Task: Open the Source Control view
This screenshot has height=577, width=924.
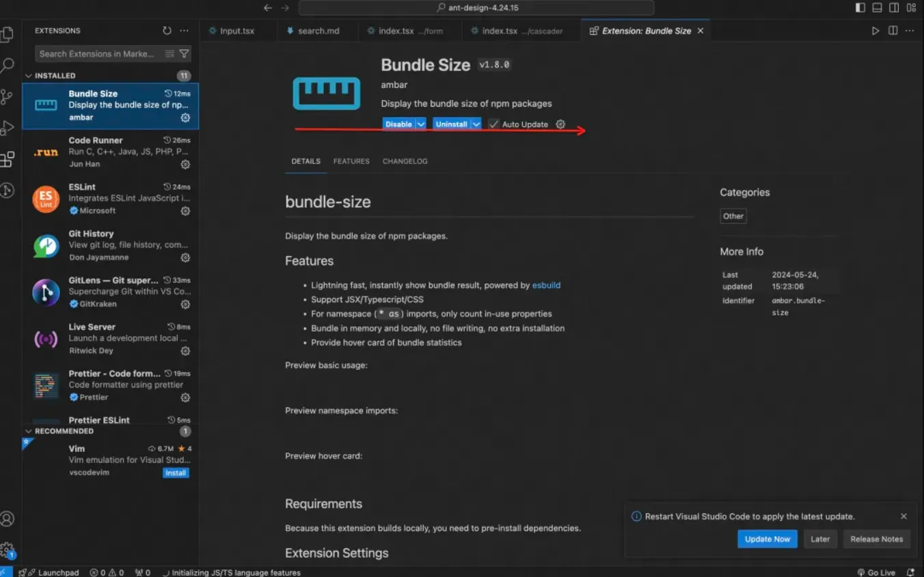Action: (x=7, y=97)
